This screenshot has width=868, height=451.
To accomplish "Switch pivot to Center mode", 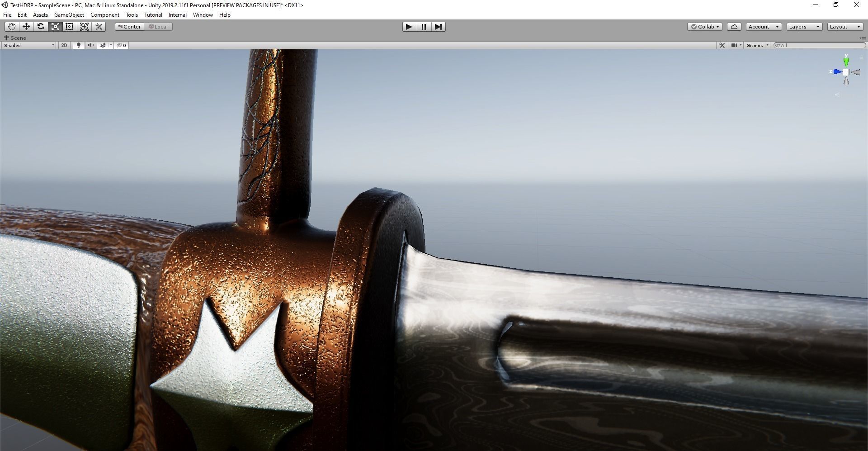I will click(129, 26).
